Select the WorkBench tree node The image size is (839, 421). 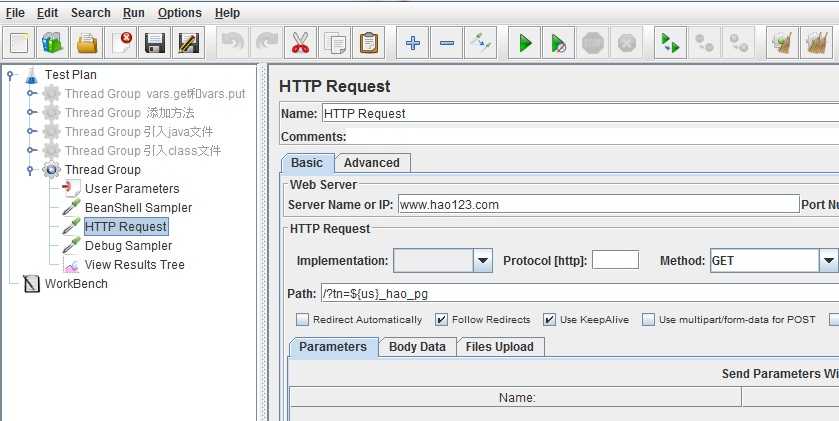[x=76, y=284]
